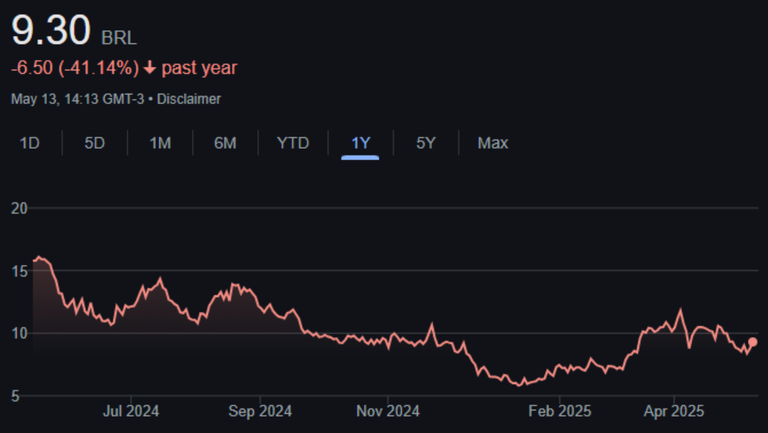Click the current price dot at chart end
This screenshot has width=768, height=433.
click(752, 342)
